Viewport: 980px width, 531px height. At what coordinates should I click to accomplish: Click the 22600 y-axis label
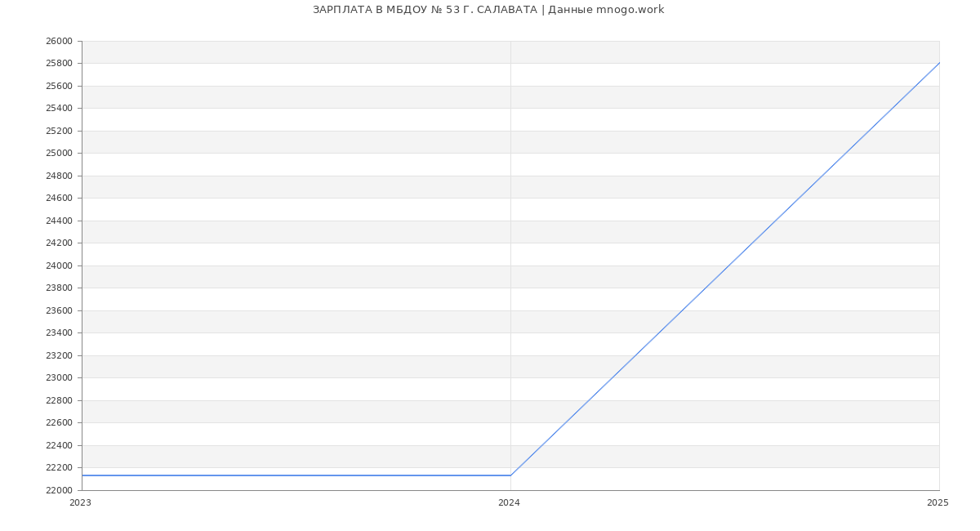tap(59, 422)
